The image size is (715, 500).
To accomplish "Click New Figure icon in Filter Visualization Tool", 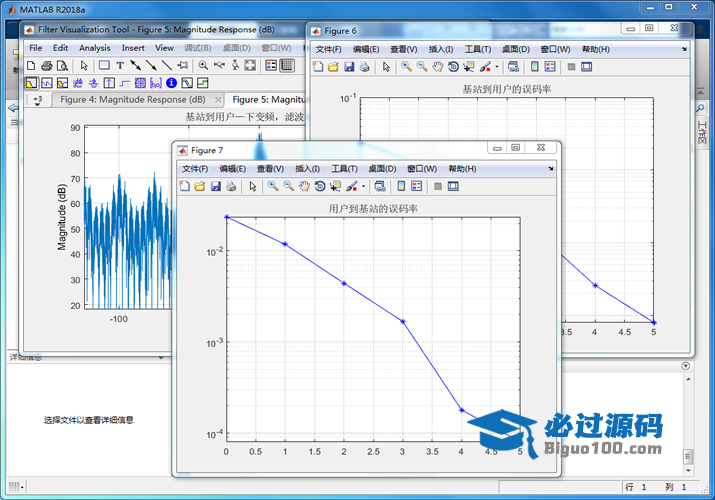I will [31, 66].
